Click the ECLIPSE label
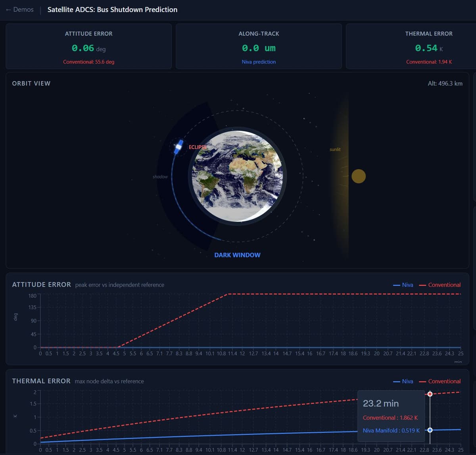The image size is (476, 455). [x=198, y=147]
